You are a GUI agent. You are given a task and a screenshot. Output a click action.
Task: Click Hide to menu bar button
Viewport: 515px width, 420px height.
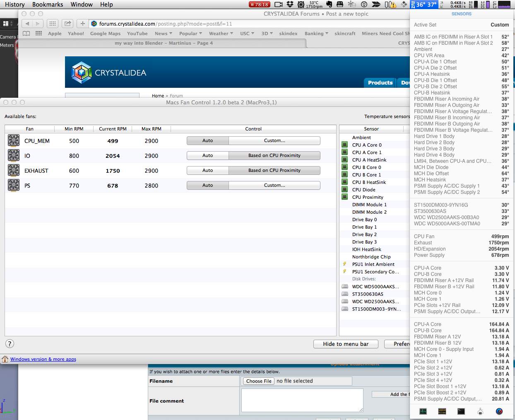point(346,344)
